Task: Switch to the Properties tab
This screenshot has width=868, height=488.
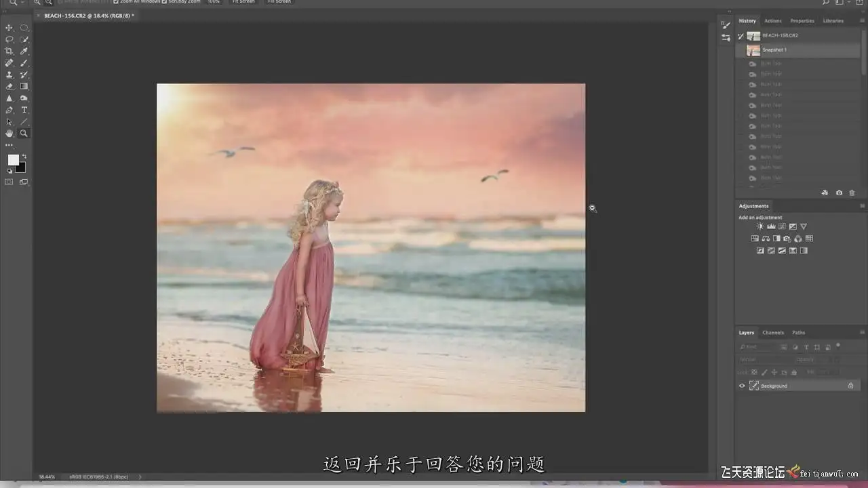Action: 802,21
